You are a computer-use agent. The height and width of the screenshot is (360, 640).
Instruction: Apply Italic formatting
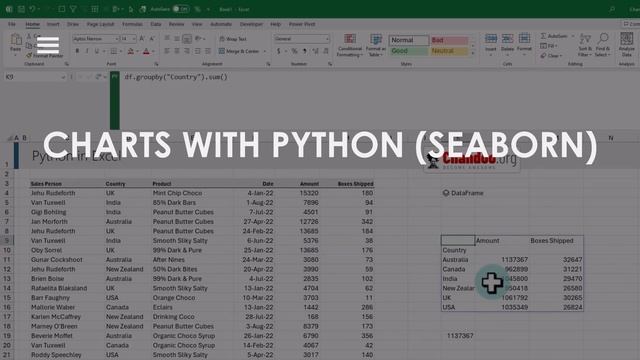[x=87, y=51]
